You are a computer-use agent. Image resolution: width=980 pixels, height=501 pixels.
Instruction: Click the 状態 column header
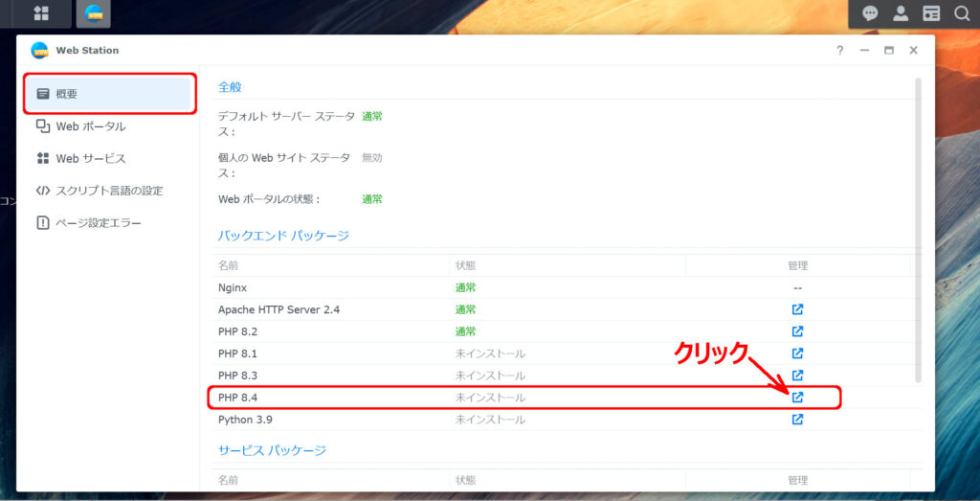click(466, 265)
